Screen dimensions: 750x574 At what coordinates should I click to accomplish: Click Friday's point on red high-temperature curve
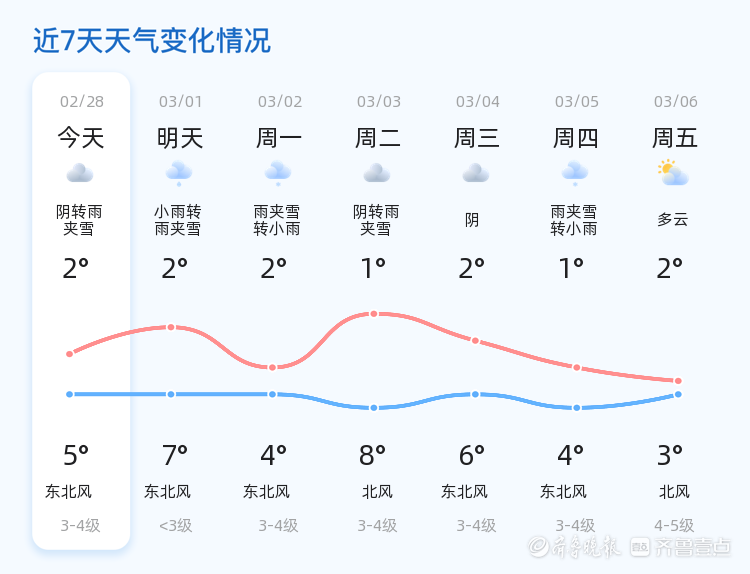(x=678, y=381)
